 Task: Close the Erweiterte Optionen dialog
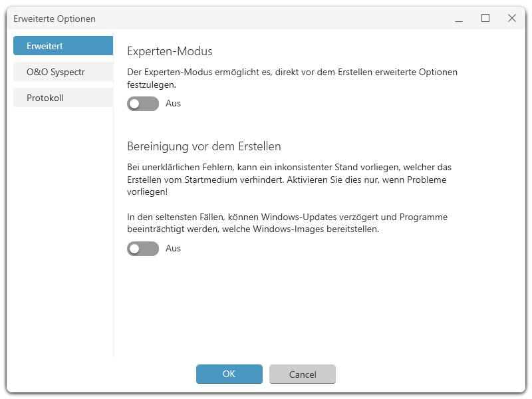(x=512, y=19)
